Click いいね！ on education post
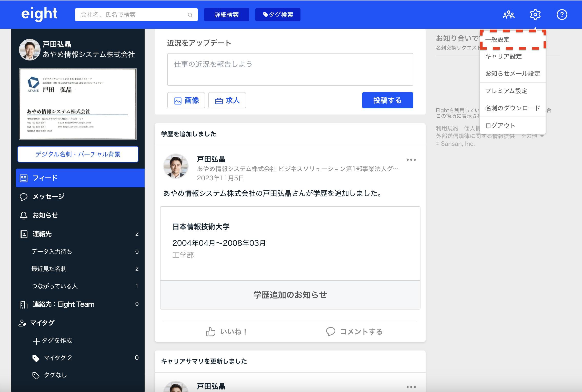The height and width of the screenshot is (392, 582). coord(226,332)
